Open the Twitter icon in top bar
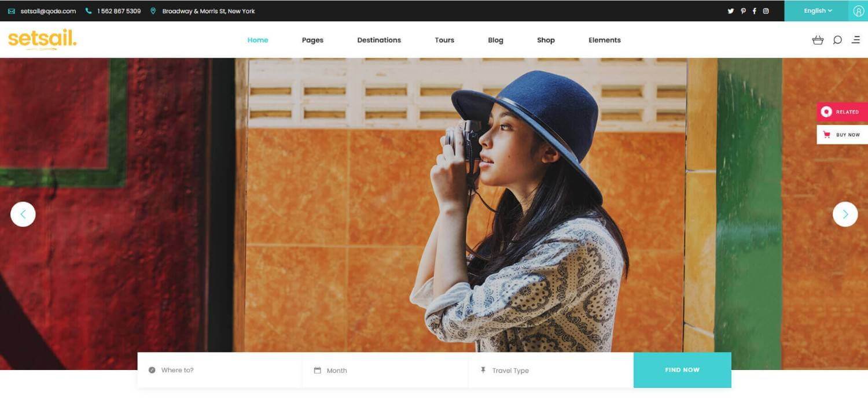Viewport: 868px width, 418px height. [x=731, y=10]
